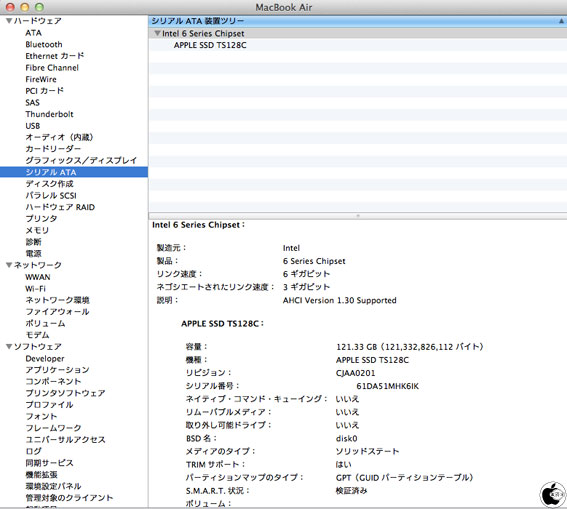Click serial number 61DAS1MHK6IK
The height and width of the screenshot is (509, 567).
387,386
